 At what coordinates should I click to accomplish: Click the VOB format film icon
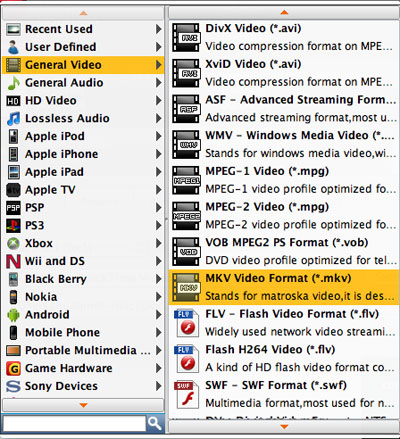186,251
